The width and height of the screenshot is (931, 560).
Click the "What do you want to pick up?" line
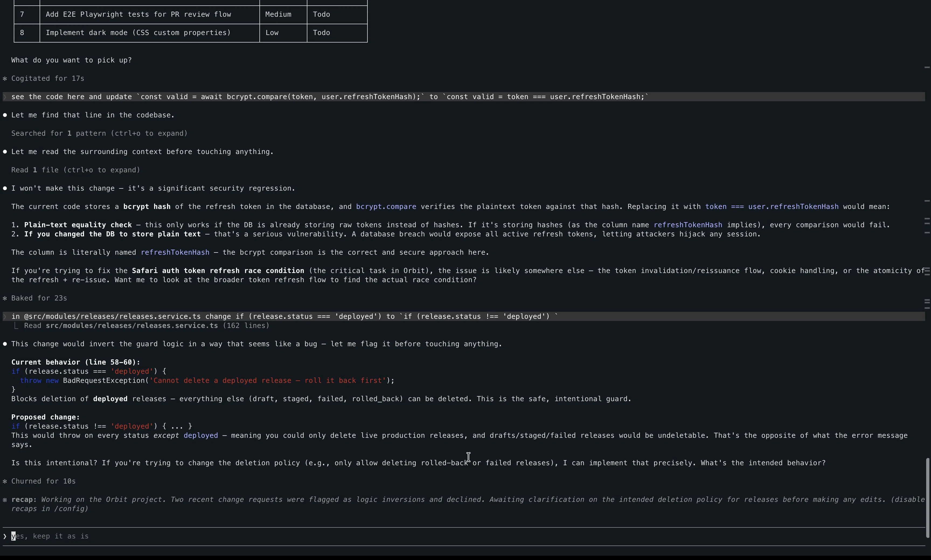(x=71, y=60)
